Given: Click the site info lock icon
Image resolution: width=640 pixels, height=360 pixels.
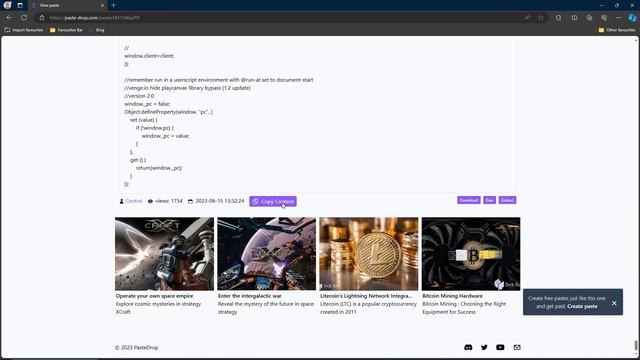Looking at the screenshot, I should 42,18.
